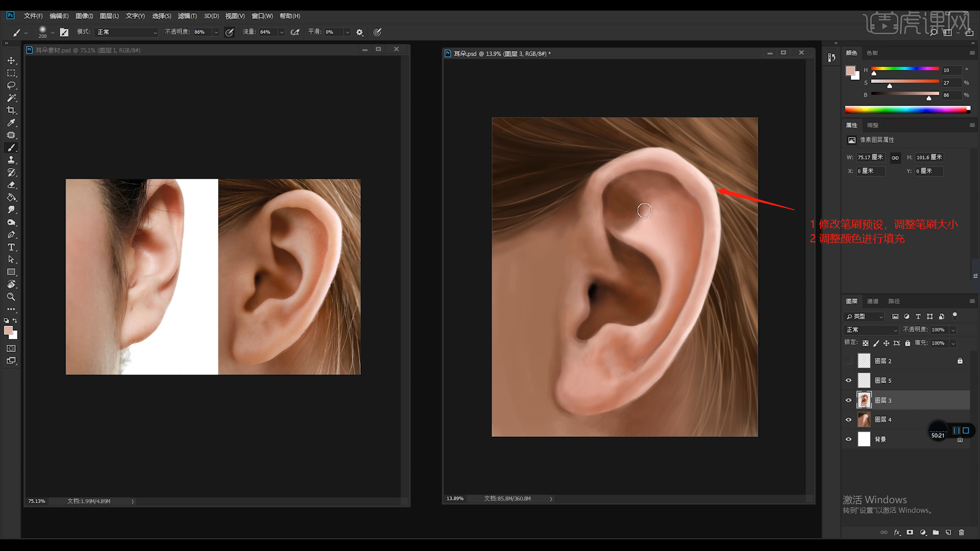
Task: Hide the 背景 layer
Action: [x=848, y=439]
